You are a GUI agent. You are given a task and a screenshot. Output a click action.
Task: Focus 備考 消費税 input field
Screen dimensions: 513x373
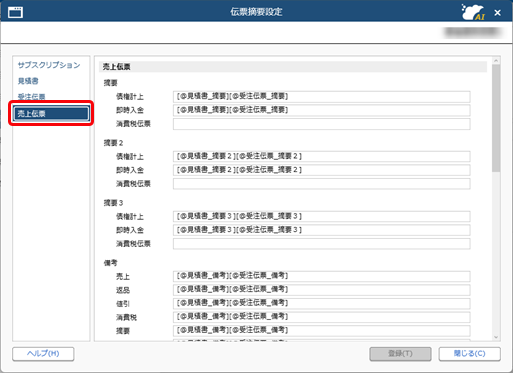tap(322, 317)
